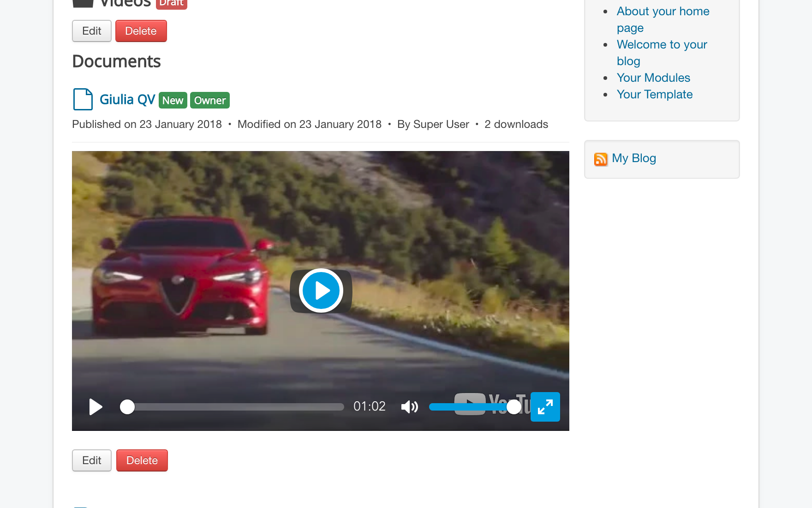Open Your Template link
Image resolution: width=812 pixels, height=508 pixels.
coord(654,94)
